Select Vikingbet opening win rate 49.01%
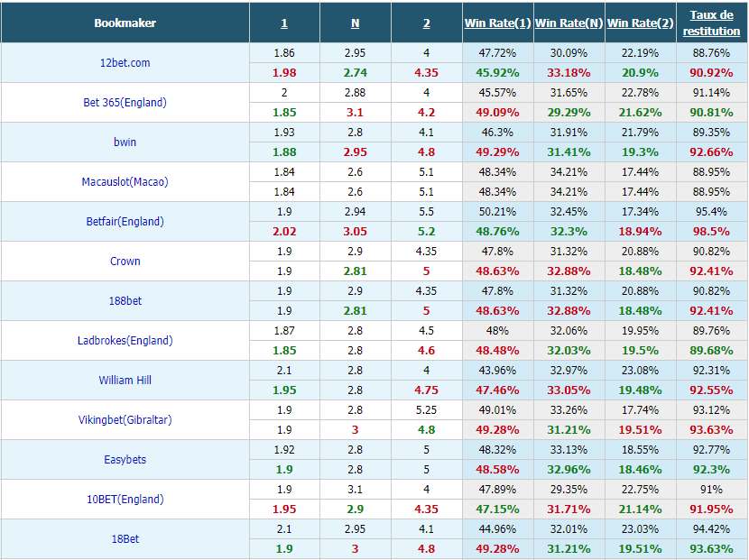 497,409
